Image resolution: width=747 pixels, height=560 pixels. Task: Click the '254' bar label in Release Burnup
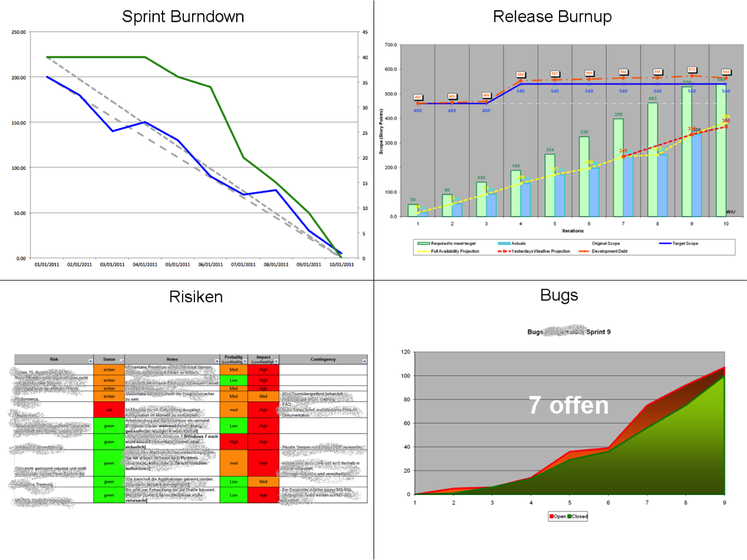point(550,150)
